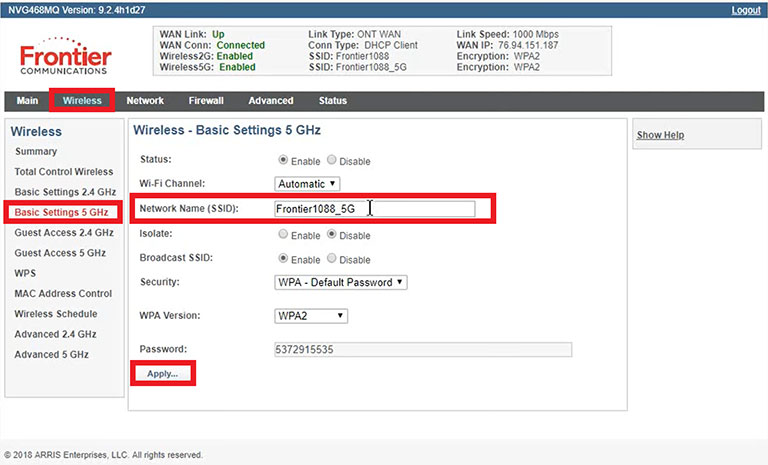Image resolution: width=768 pixels, height=465 pixels.
Task: Open Guest Access 5 GHz
Action: (x=60, y=253)
